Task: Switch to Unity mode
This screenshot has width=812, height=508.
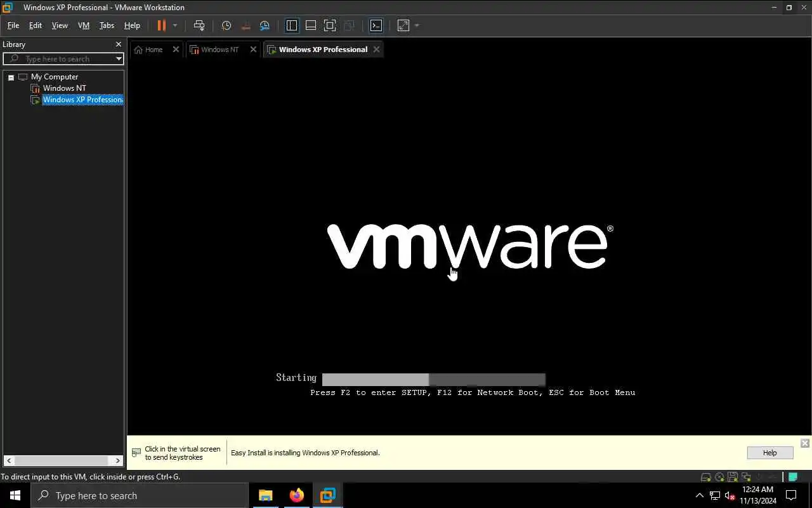Action: click(x=349, y=25)
